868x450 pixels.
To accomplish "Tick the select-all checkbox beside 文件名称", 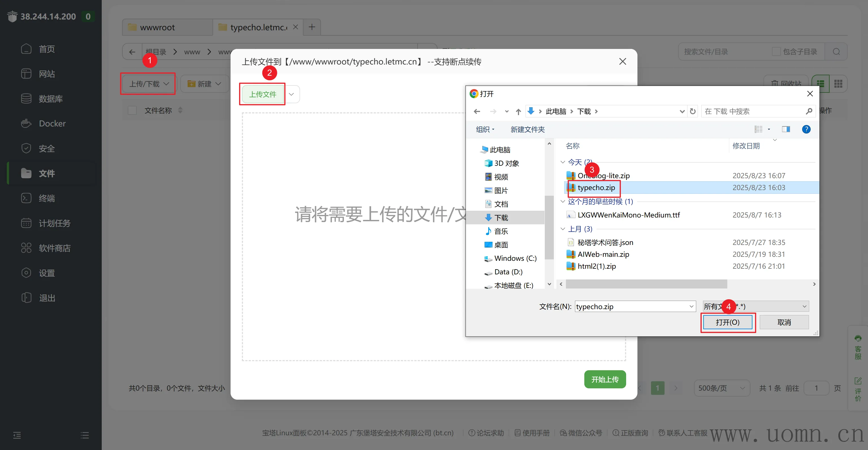I will [132, 110].
